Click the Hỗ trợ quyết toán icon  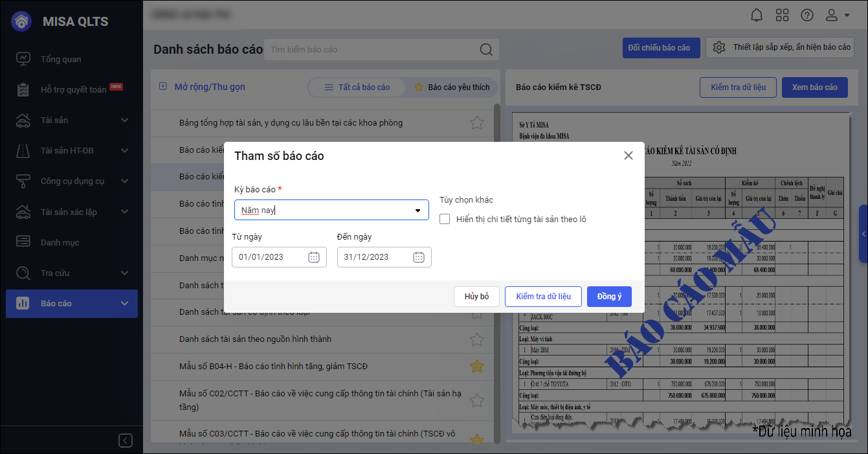point(23,89)
